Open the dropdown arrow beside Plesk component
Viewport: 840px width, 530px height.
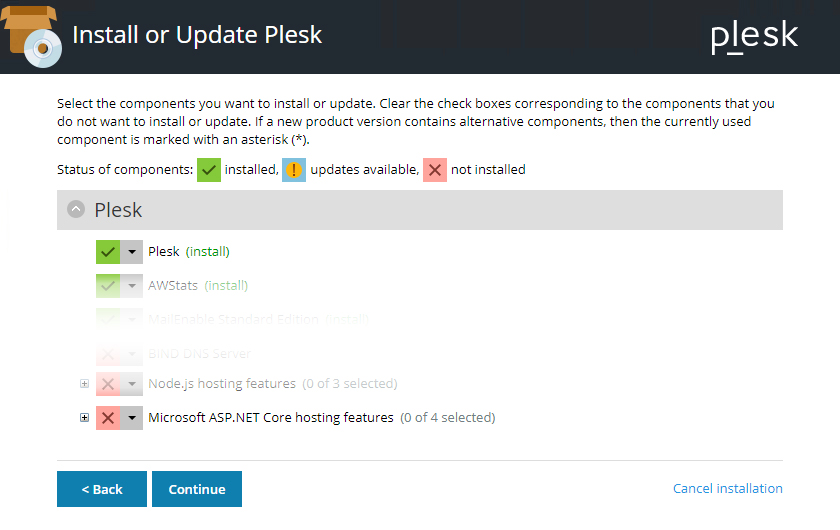click(132, 252)
